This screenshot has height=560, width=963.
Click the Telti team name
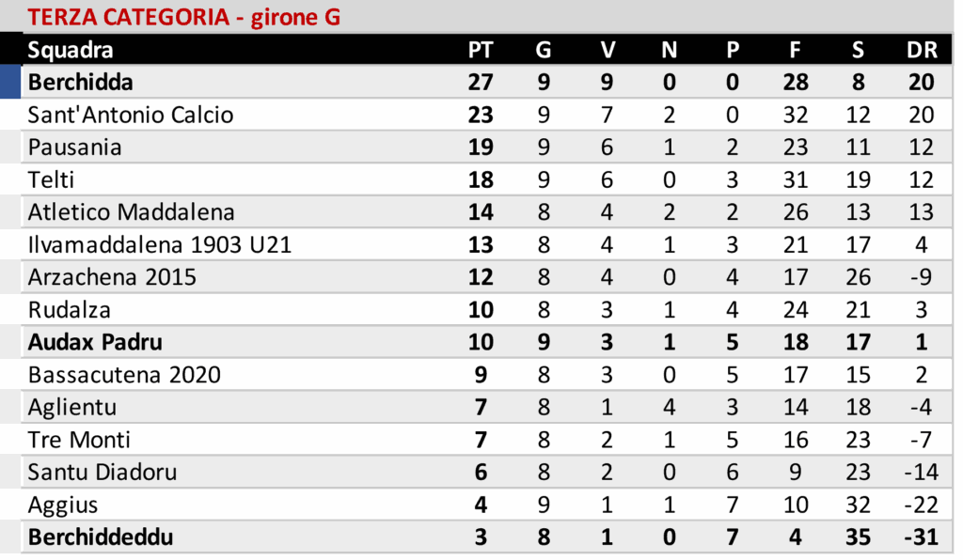[x=51, y=180]
